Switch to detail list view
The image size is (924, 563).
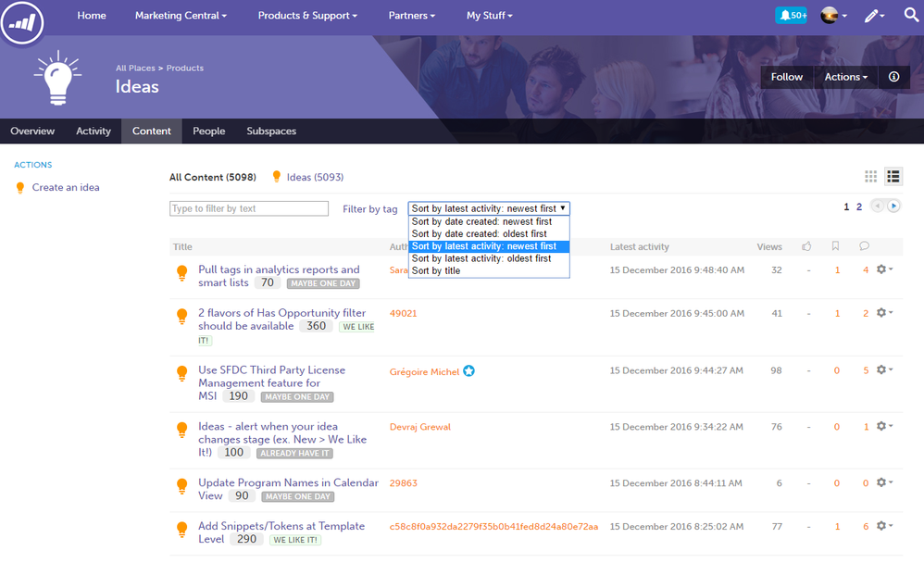click(893, 176)
